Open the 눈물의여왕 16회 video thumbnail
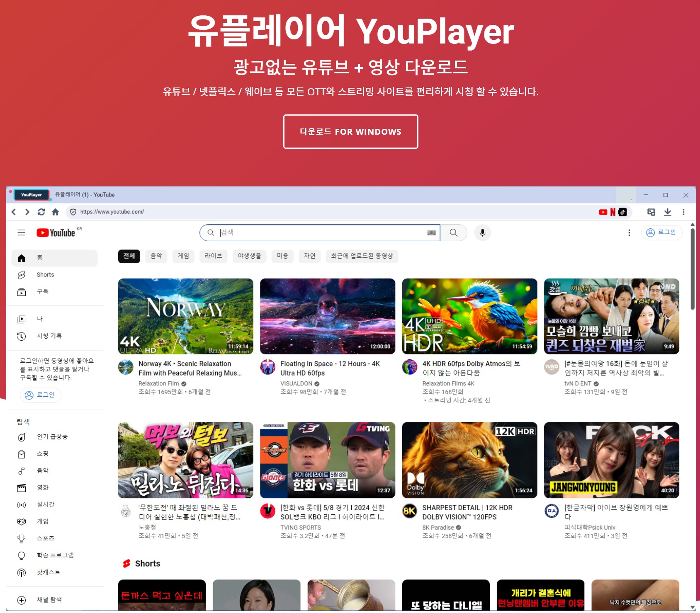 click(x=612, y=316)
